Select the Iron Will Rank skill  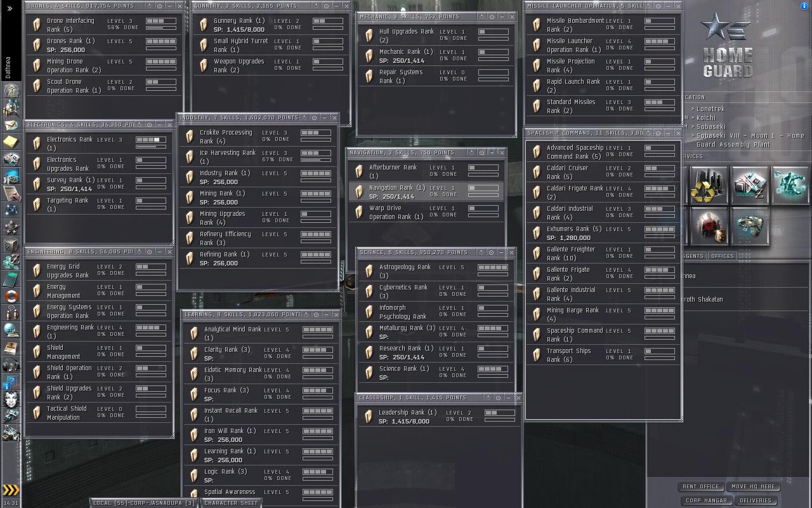[261, 435]
